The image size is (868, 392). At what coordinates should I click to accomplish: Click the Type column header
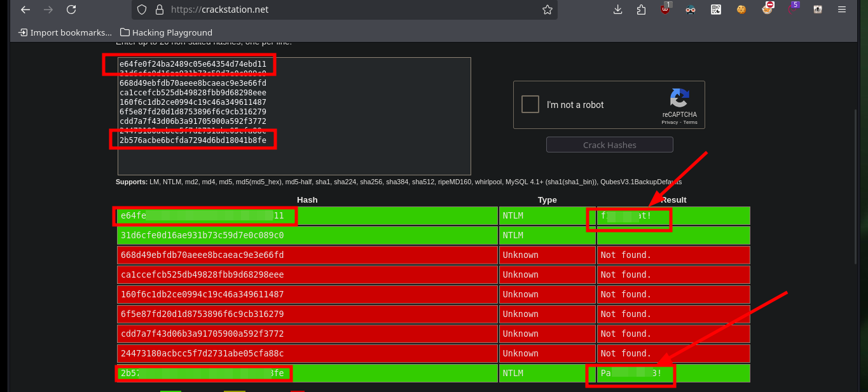[x=547, y=199]
